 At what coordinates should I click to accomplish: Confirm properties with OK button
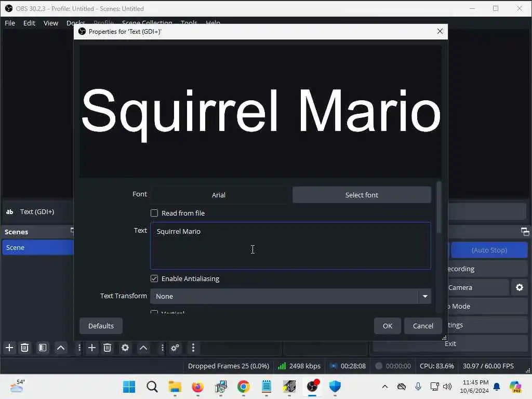tap(388, 326)
